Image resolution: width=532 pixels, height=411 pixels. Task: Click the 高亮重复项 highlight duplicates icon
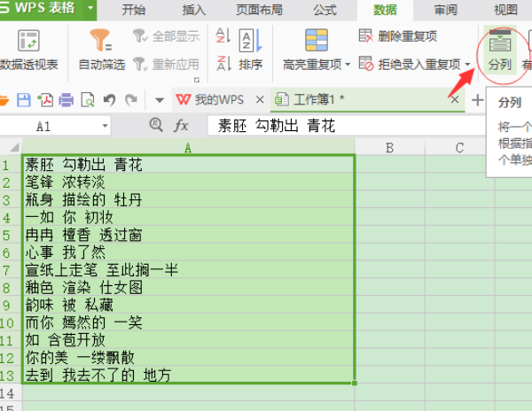[x=317, y=40]
